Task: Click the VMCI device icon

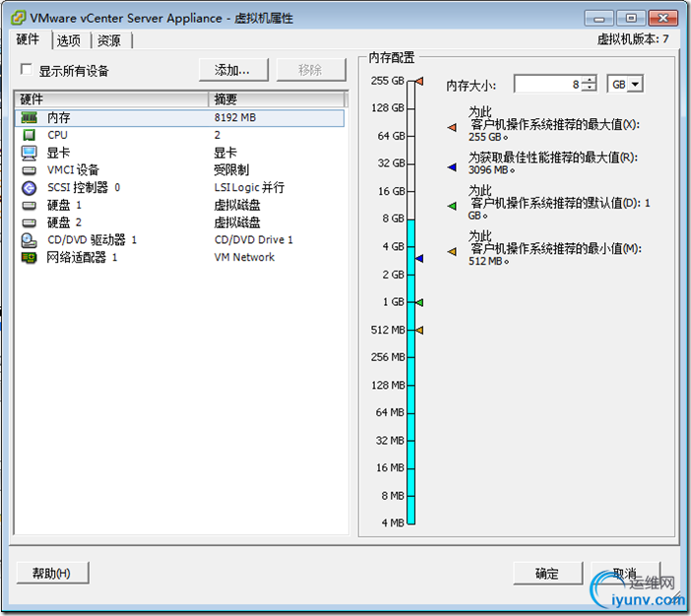Action: (x=30, y=170)
